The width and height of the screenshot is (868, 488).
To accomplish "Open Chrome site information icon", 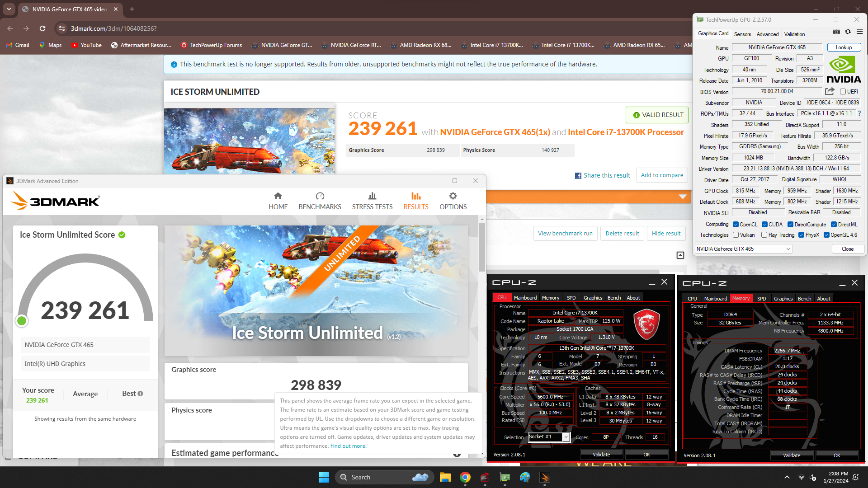I will 62,28.
